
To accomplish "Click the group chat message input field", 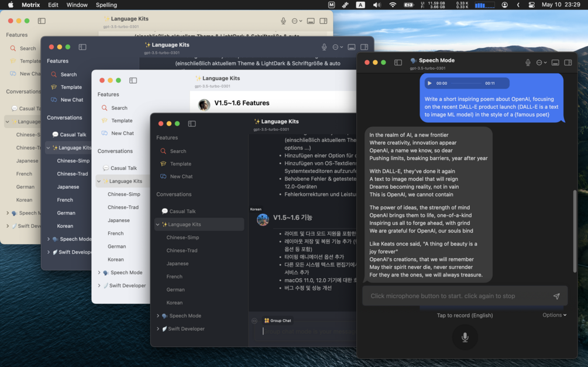I will tap(305, 331).
